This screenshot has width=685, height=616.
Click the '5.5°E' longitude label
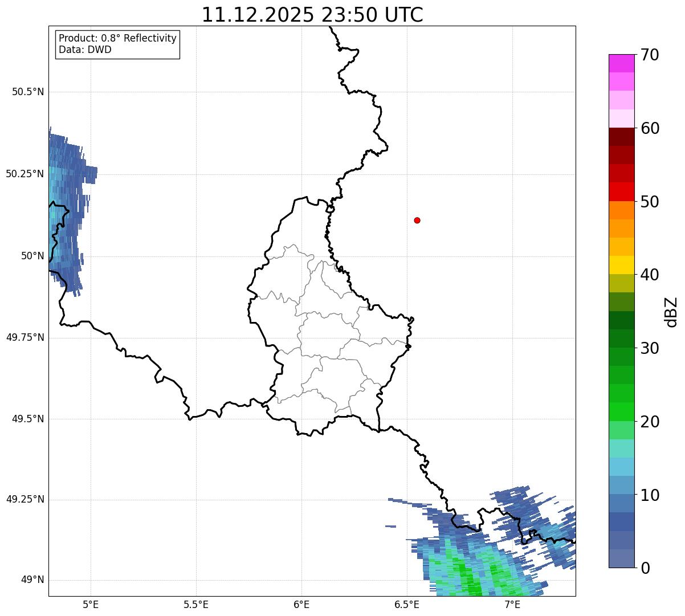pos(196,604)
